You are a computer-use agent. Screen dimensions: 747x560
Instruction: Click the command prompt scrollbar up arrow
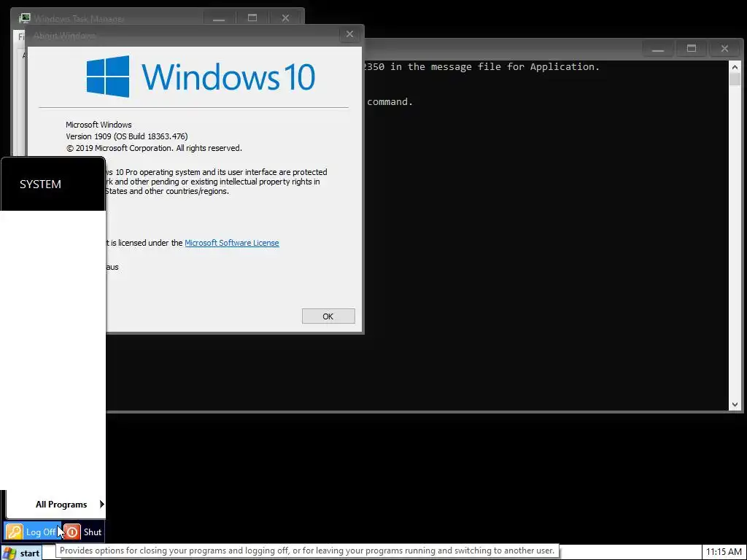[735, 66]
